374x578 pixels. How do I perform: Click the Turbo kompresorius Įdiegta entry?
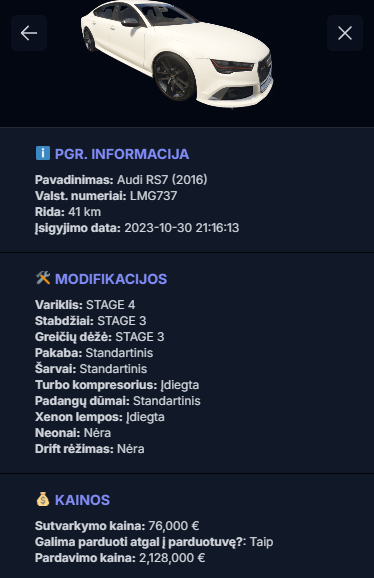pyautogui.click(x=117, y=385)
